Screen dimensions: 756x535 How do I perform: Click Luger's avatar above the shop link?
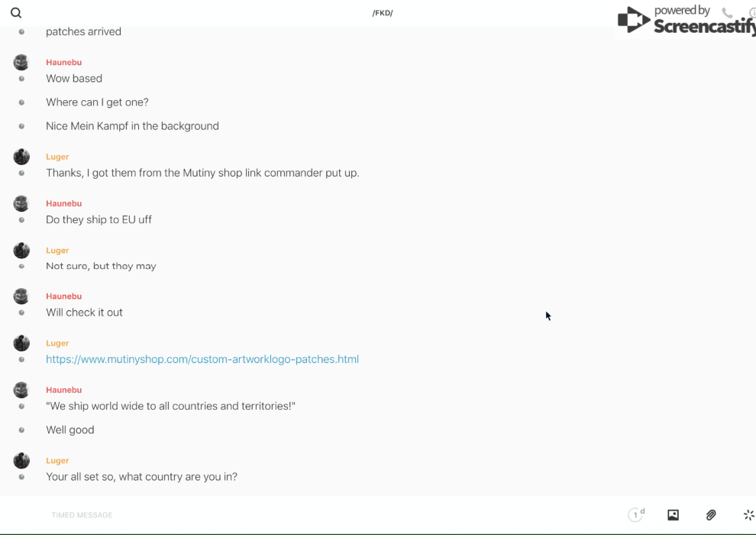tap(21, 343)
